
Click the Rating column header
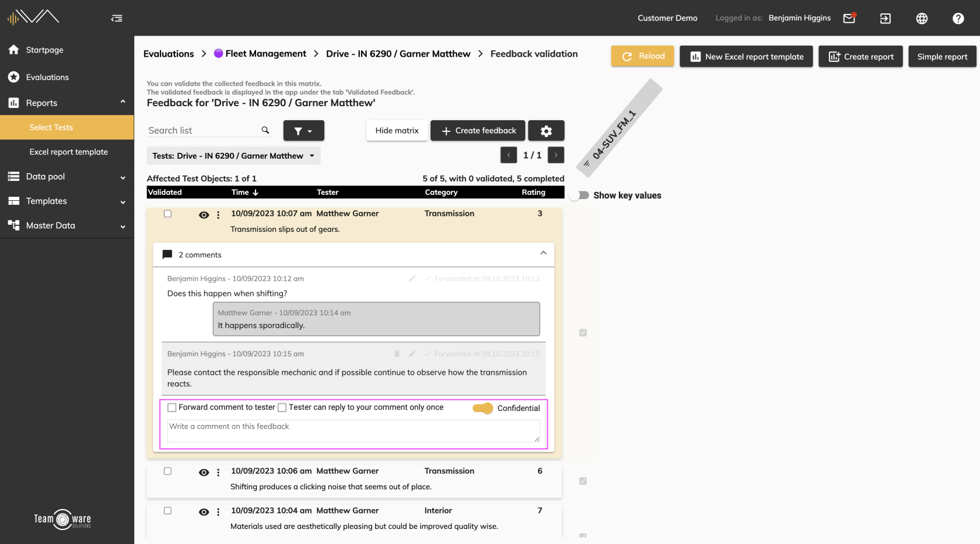click(x=533, y=192)
